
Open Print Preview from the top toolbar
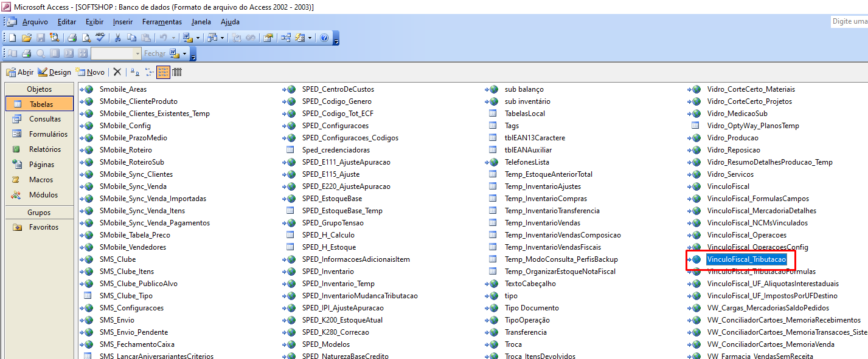[86, 38]
